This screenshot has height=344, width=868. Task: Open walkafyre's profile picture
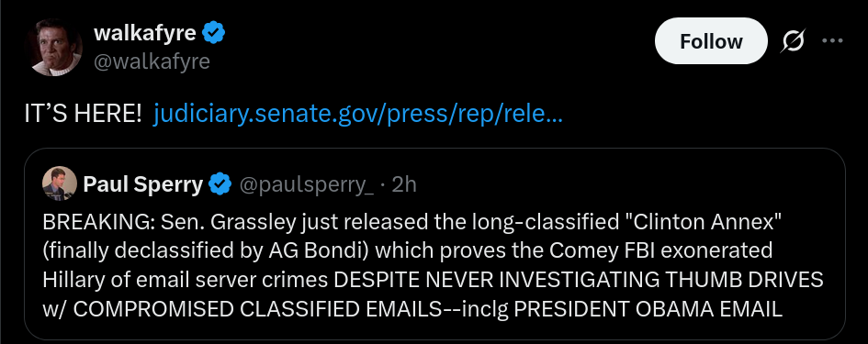pyautogui.click(x=56, y=47)
